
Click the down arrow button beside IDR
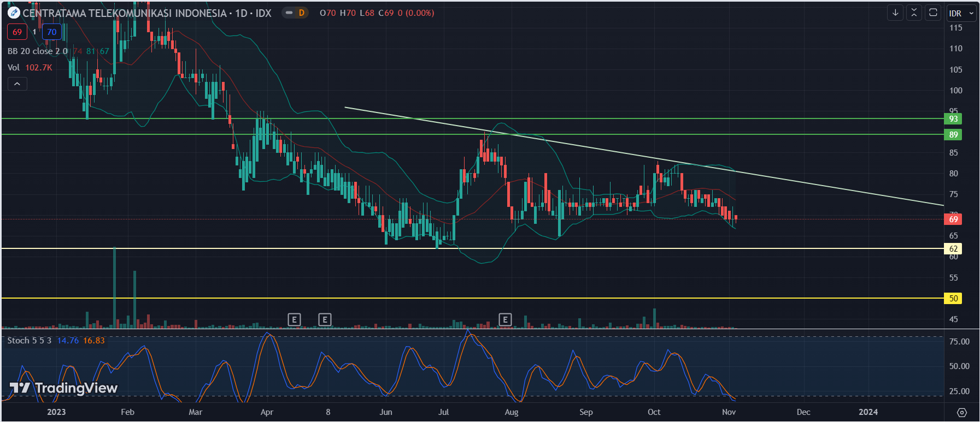tap(895, 13)
